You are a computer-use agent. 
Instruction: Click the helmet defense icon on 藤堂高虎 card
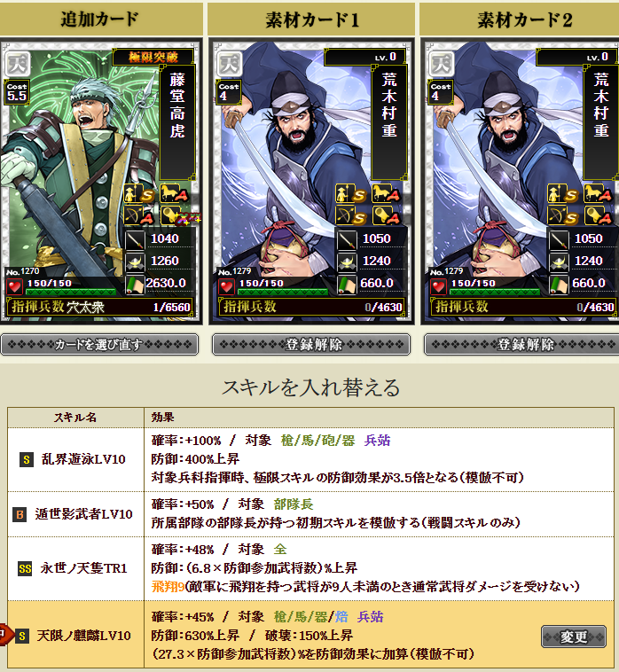click(x=135, y=262)
